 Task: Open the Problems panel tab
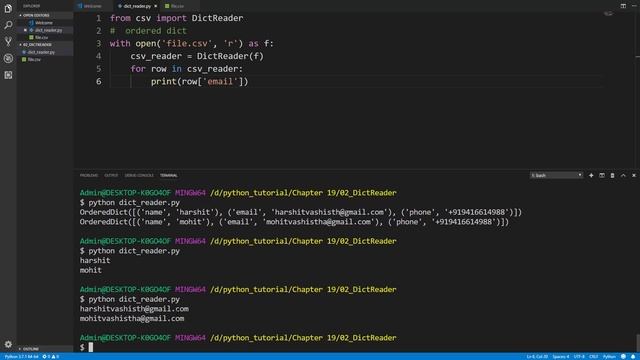coord(89,175)
